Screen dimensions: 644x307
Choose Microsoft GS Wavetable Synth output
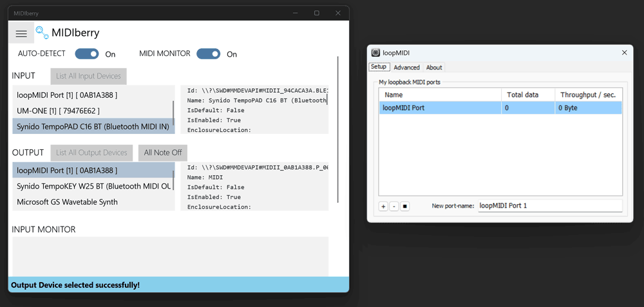[67, 202]
